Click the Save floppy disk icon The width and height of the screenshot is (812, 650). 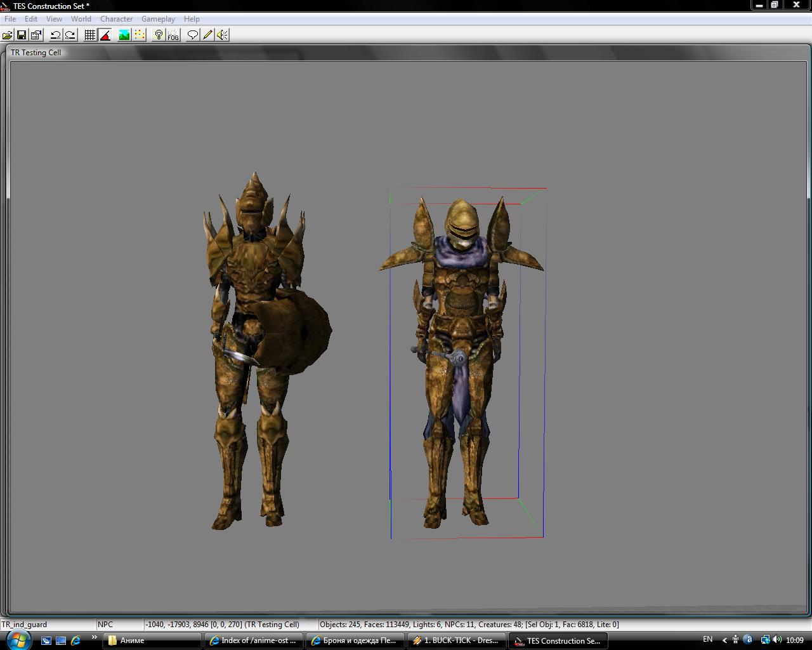tap(22, 35)
